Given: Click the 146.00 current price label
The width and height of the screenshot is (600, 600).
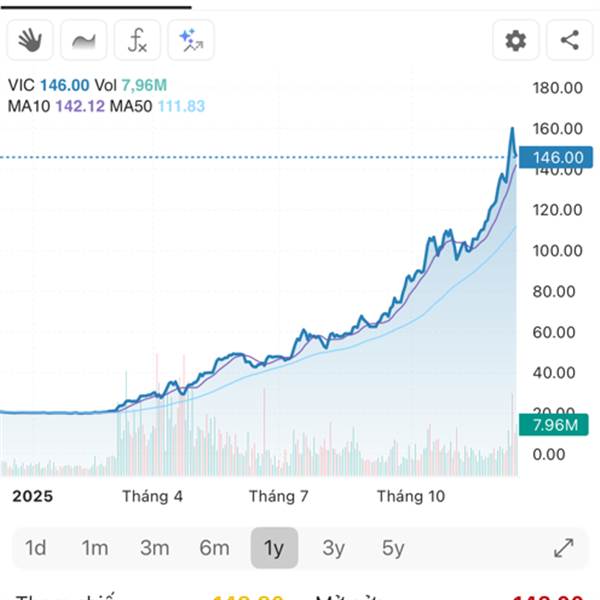Looking at the screenshot, I should click(558, 157).
